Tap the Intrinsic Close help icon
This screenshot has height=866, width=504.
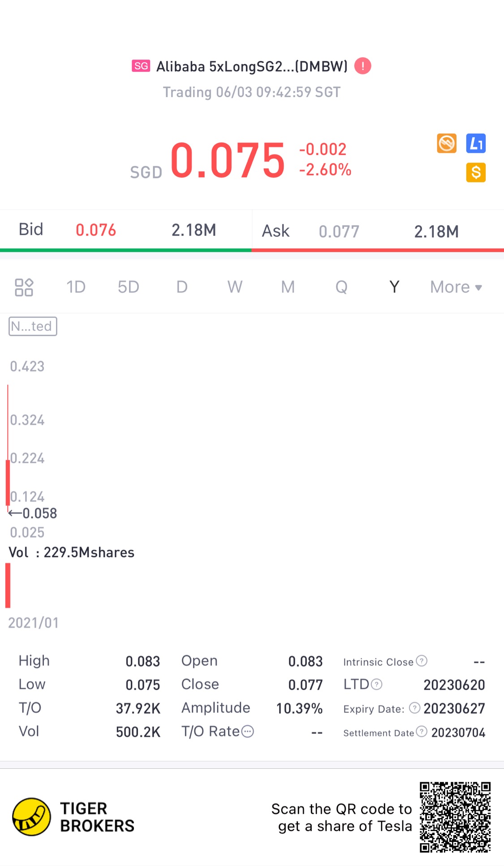point(422,661)
